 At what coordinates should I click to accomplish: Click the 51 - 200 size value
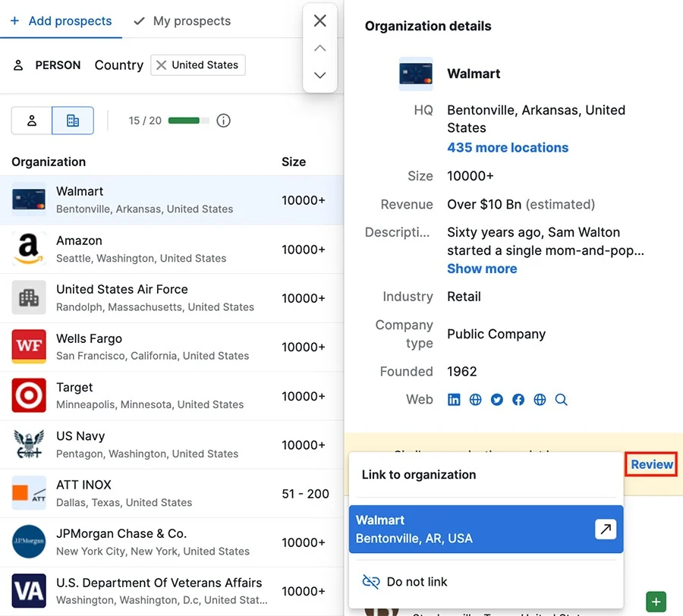pyautogui.click(x=305, y=494)
